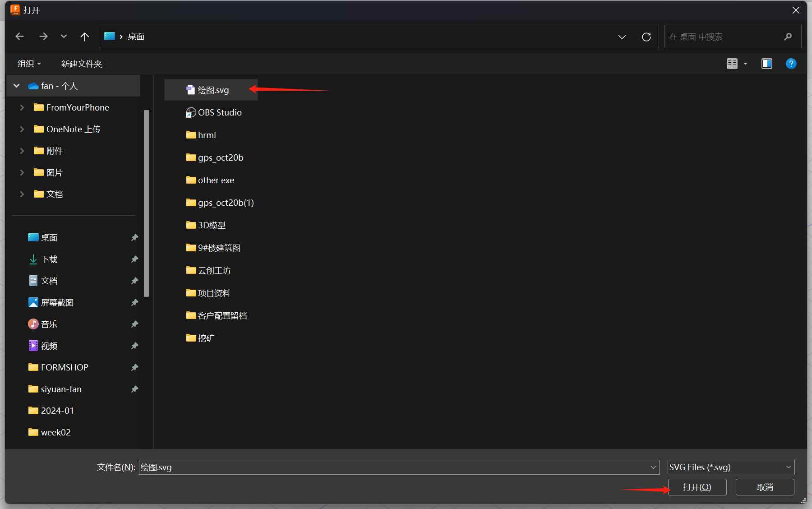The height and width of the screenshot is (509, 812).
Task: Click the pin icon beside siyuan-fan
Action: pyautogui.click(x=134, y=389)
